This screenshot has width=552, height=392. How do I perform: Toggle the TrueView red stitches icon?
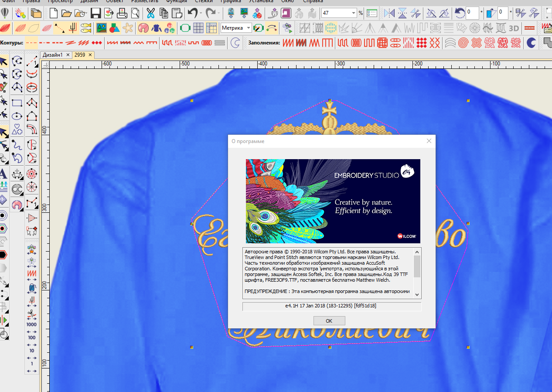click(x=5, y=28)
